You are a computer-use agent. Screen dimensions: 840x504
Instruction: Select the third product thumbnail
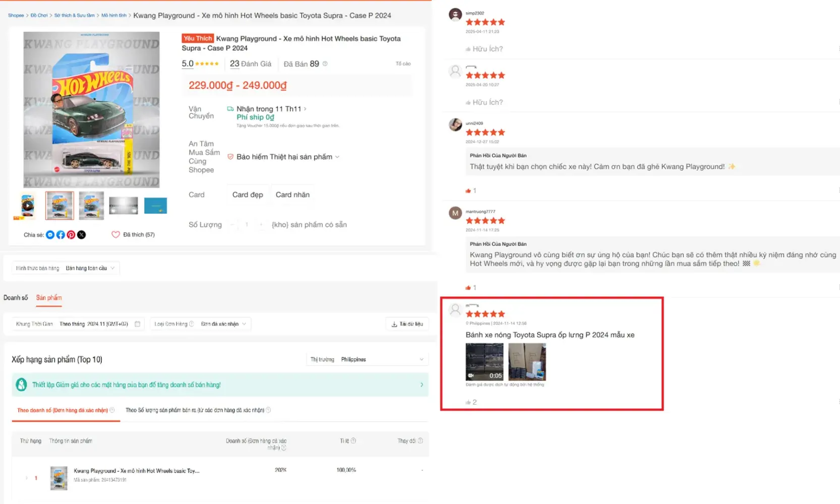(91, 206)
